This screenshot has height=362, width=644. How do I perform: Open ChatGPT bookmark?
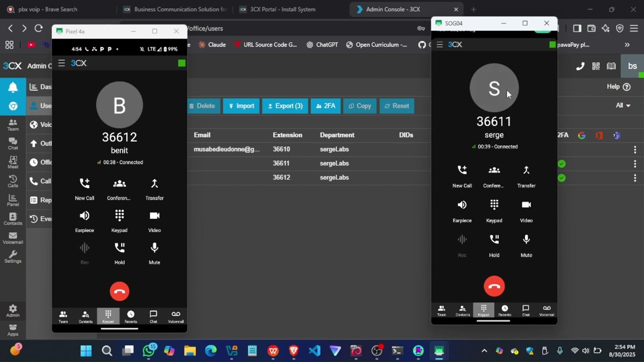tap(322, 45)
